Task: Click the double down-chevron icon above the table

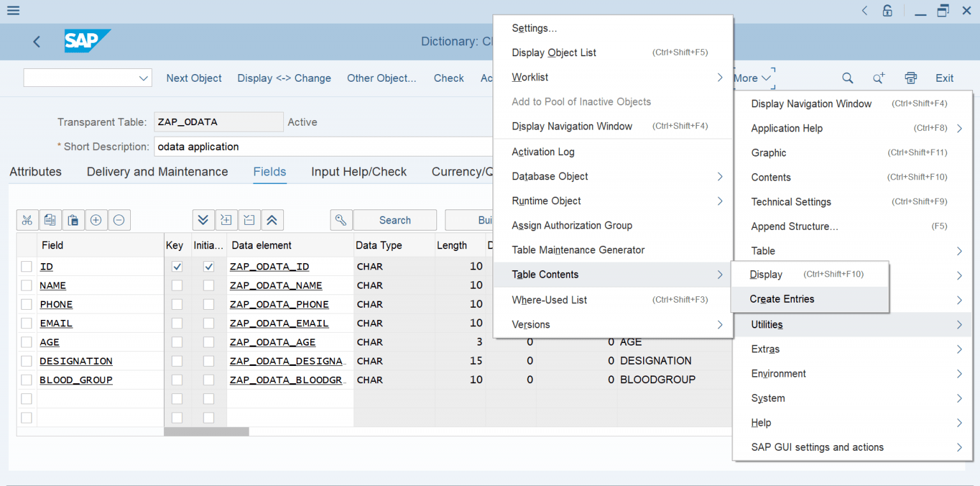Action: click(x=203, y=220)
